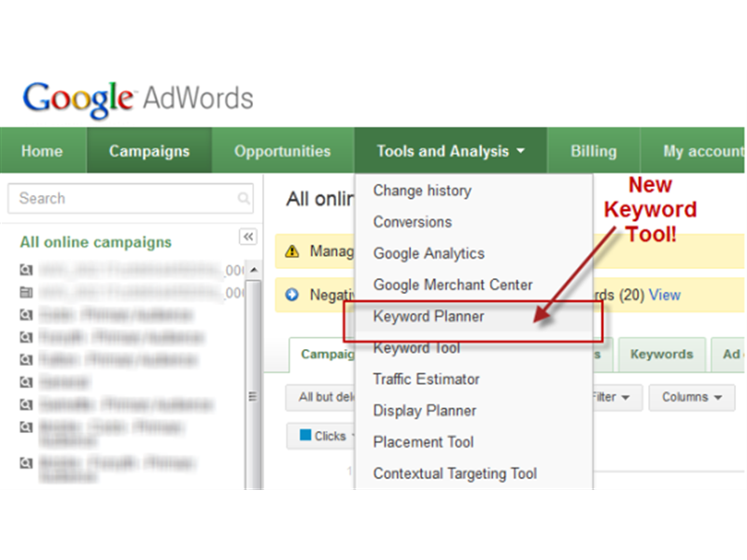The height and width of the screenshot is (560, 747).
Task: Click the sidebar resize handle
Action: pyautogui.click(x=252, y=396)
